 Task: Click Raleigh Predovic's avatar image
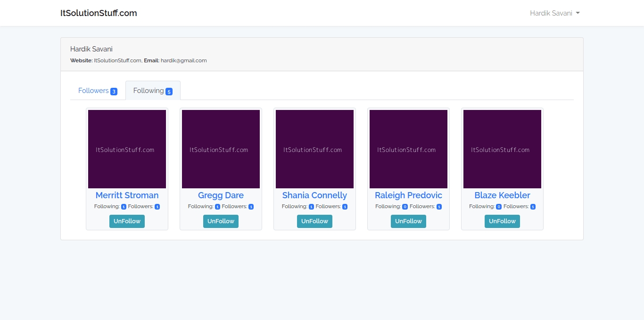coord(408,149)
